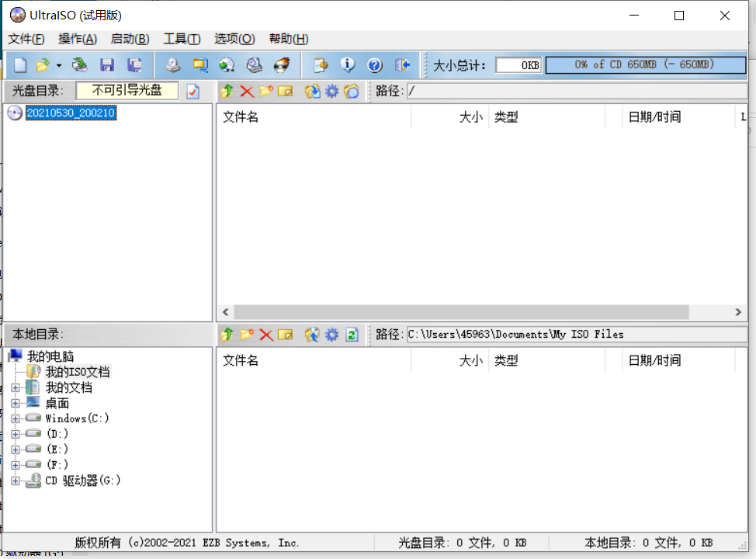Click the left arrow of disc list scrollbar

(226, 312)
